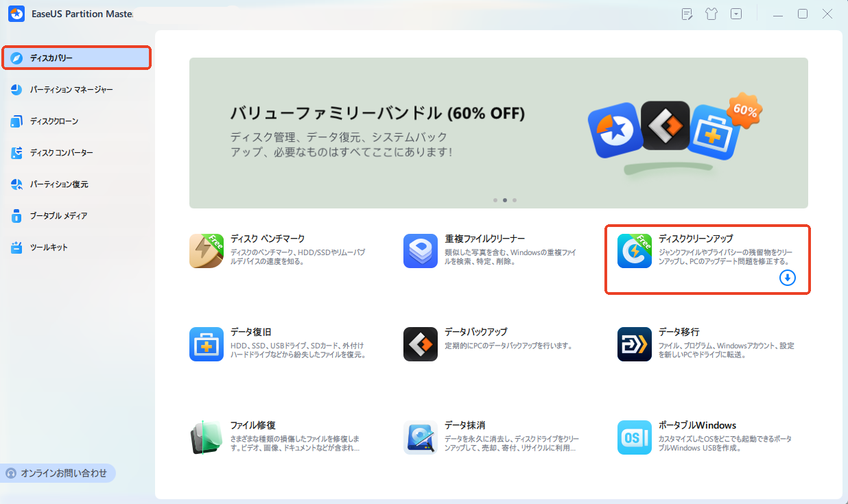
Task: Click the オンラインお問い合わせ support button
Action: [x=58, y=473]
